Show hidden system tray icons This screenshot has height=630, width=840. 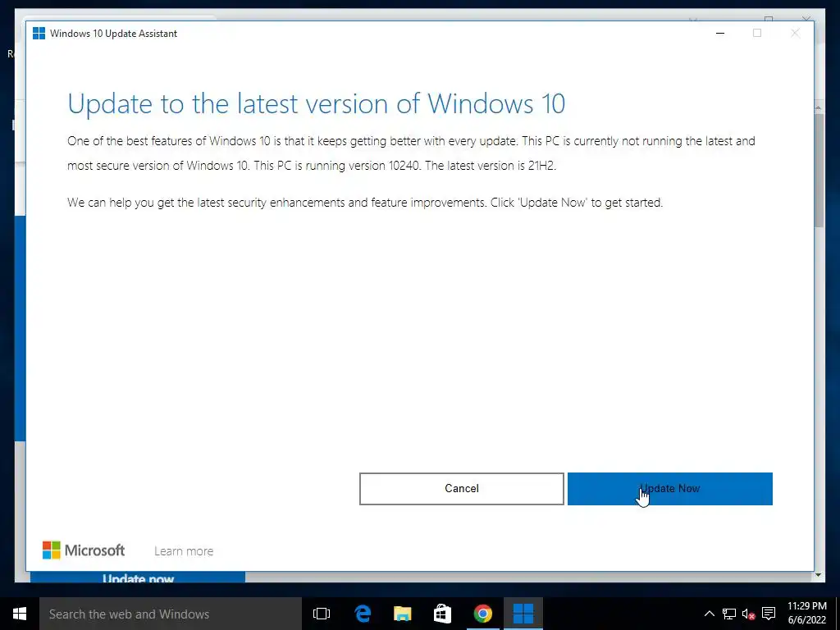point(710,614)
